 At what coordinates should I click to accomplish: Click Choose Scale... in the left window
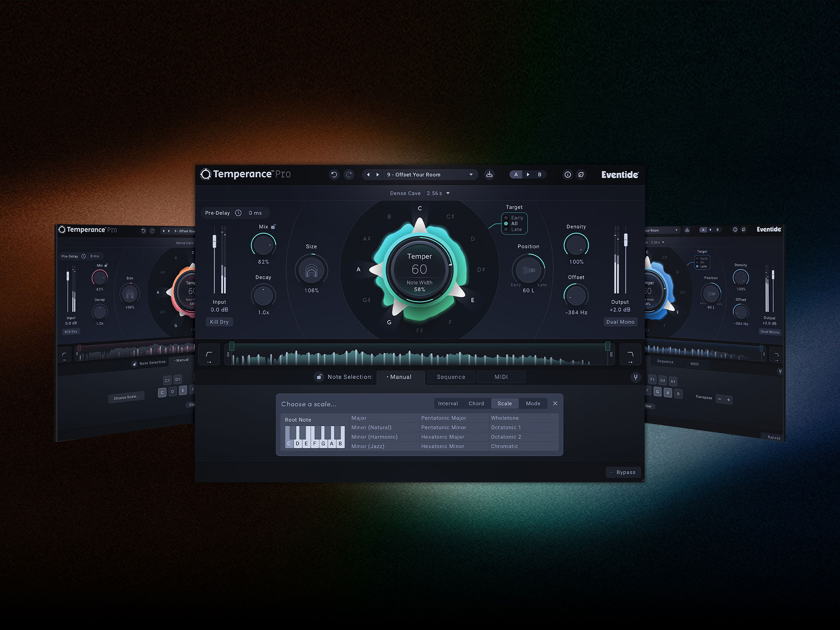point(126,397)
